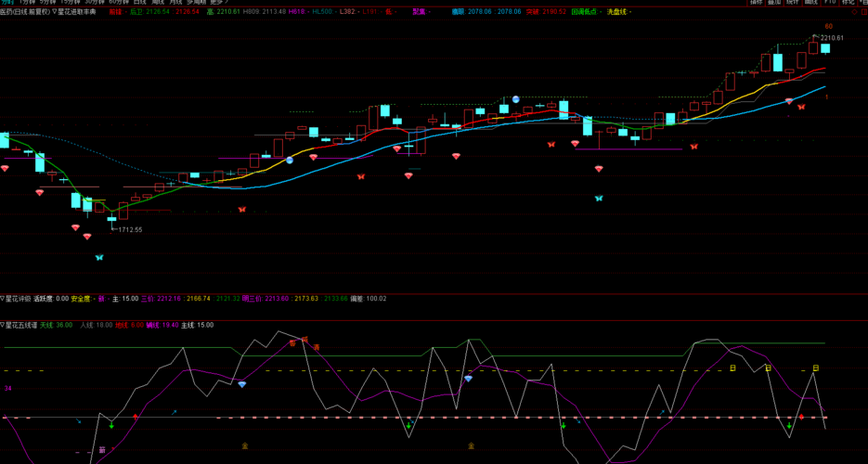Viewport: 868px width, 464px height.
Task: Collapse the 星花五线谱 indicator panel triangle
Action: point(2,325)
